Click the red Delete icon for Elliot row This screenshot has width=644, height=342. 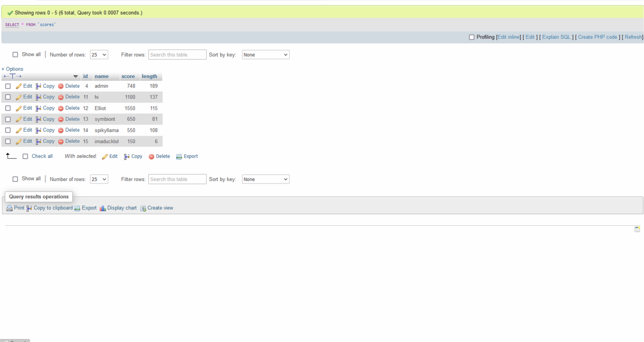tap(61, 108)
